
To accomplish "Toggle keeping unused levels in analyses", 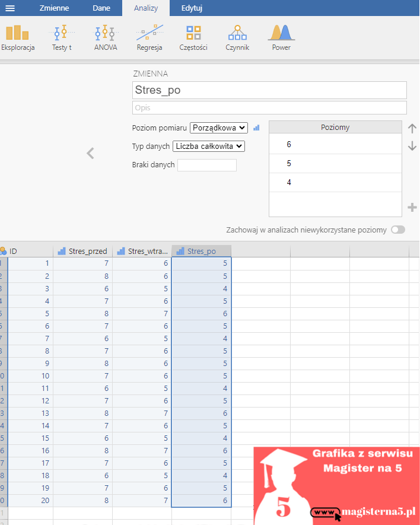I will point(397,230).
